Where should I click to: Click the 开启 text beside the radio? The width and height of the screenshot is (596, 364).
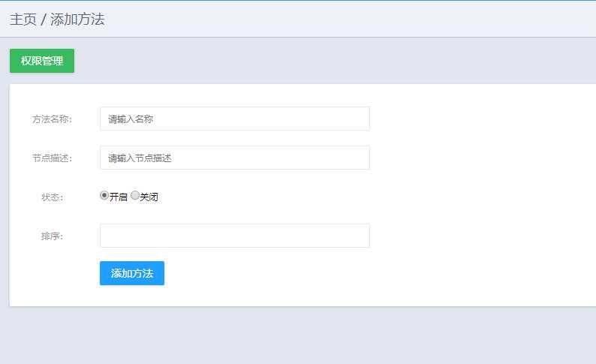119,197
